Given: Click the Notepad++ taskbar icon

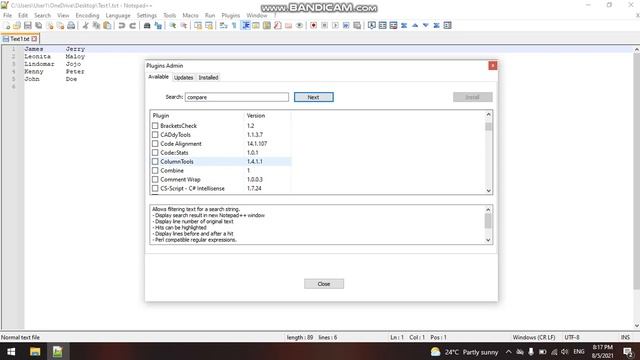Looking at the screenshot, I should (58, 351).
